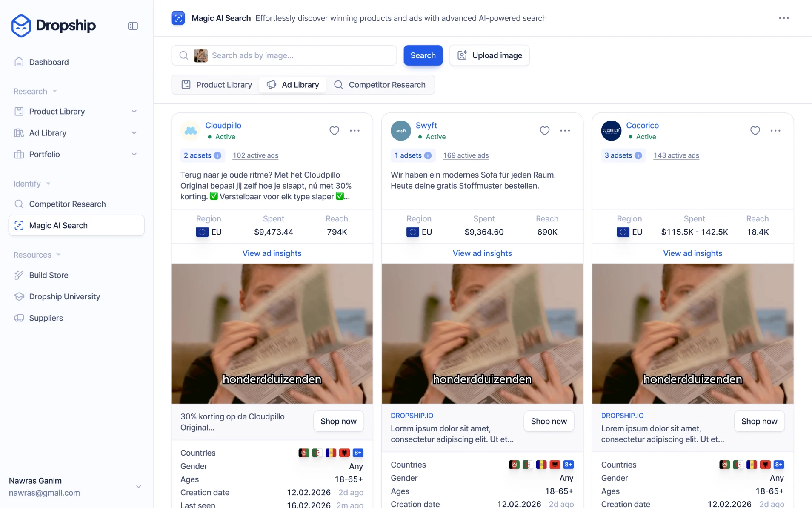Switch to the Competitor Research tab
The image size is (812, 508).
(380, 85)
